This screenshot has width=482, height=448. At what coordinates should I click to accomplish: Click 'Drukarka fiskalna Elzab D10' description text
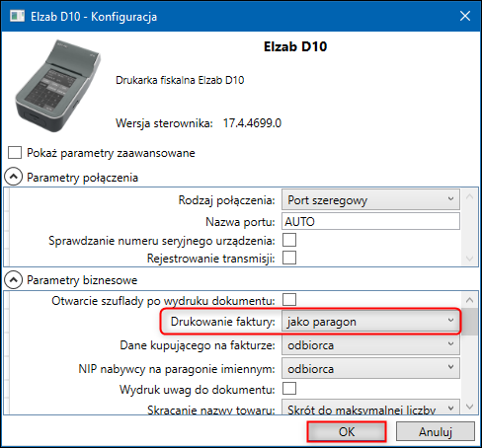tap(180, 80)
